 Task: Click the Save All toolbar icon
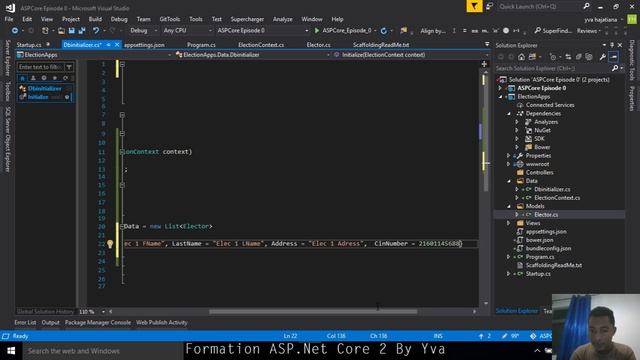coord(82,31)
